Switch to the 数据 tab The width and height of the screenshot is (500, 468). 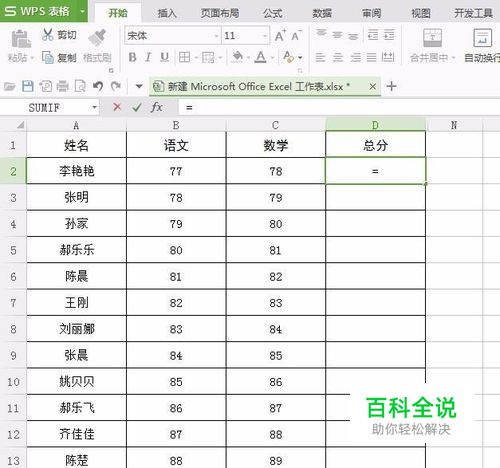[322, 13]
